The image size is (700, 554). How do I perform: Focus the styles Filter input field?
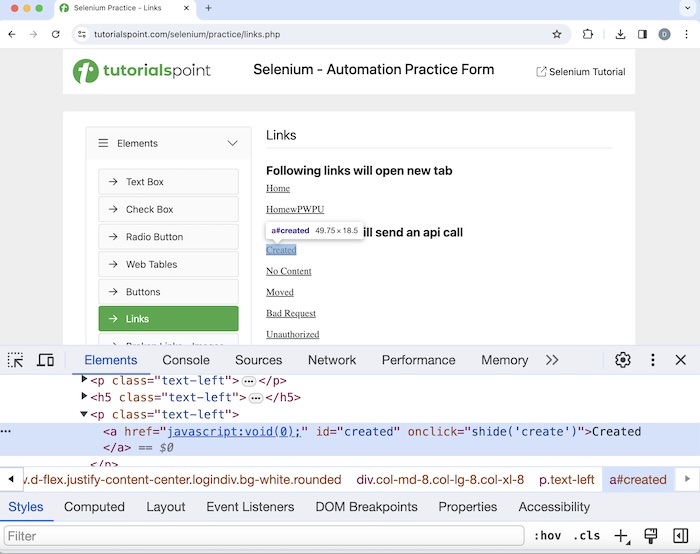[x=260, y=536]
